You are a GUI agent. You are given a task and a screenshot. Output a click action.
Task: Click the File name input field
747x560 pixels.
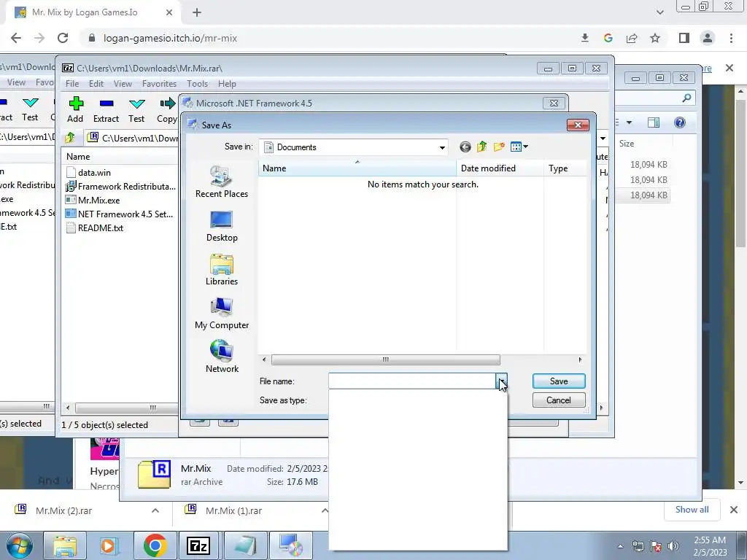tap(412, 381)
